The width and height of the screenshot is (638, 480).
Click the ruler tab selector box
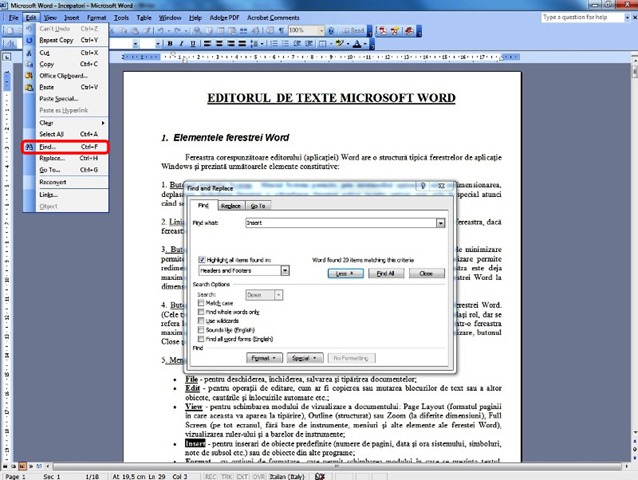click(x=7, y=57)
